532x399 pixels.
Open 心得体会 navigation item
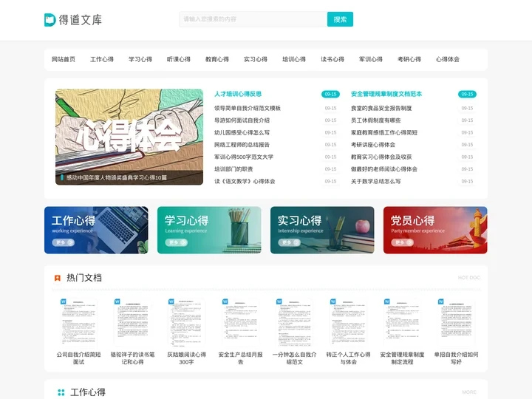(x=448, y=59)
